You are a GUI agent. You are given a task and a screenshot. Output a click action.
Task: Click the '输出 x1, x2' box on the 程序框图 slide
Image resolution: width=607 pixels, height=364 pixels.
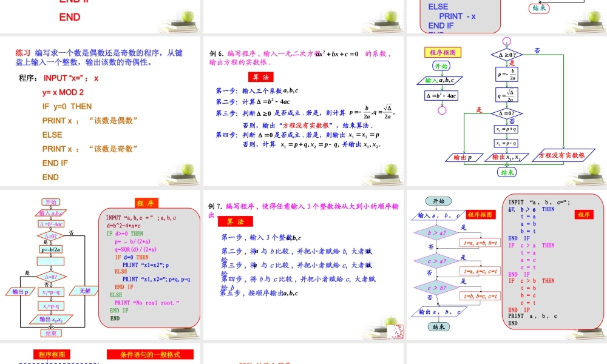click(x=506, y=157)
